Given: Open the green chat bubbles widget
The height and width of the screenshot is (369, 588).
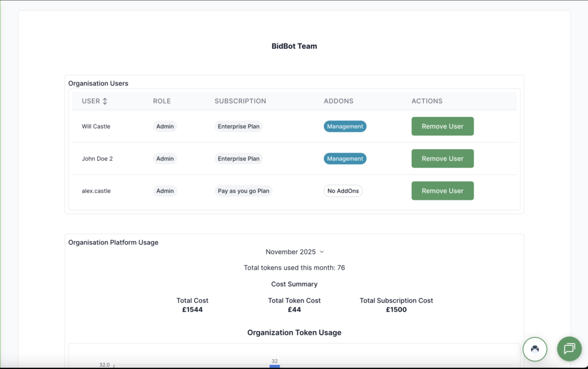Looking at the screenshot, I should click(569, 348).
